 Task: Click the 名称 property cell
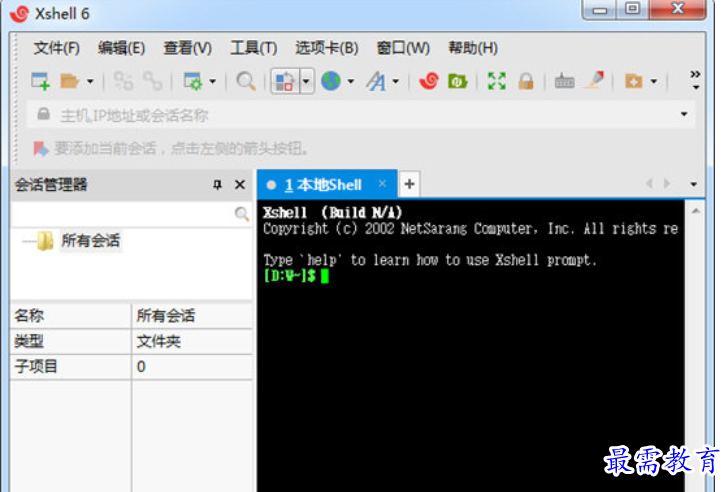coord(71,316)
